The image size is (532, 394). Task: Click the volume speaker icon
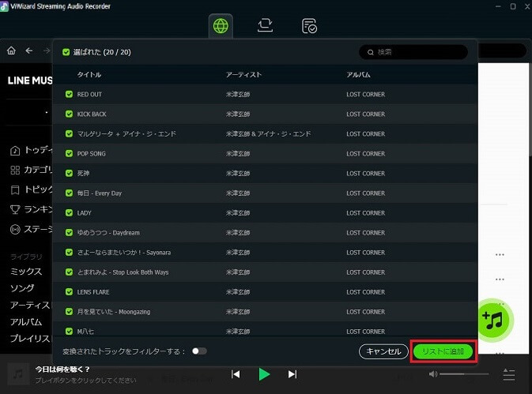pos(433,374)
